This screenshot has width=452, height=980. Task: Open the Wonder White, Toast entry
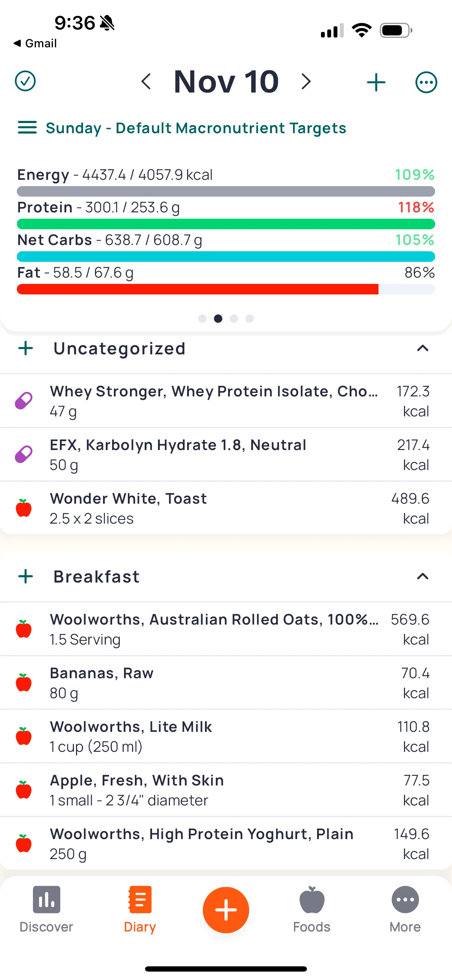coord(226,508)
